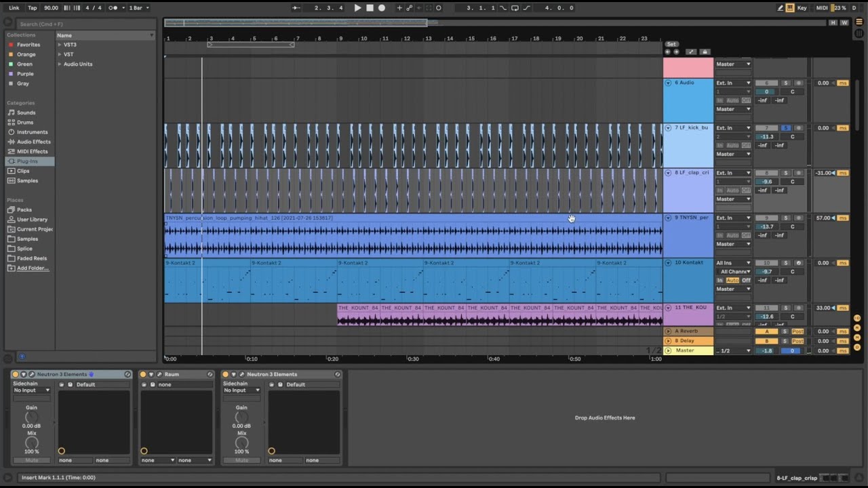The image size is (868, 488).
Task: Toggle the arrangement Loop switch
Action: pyautogui.click(x=515, y=8)
